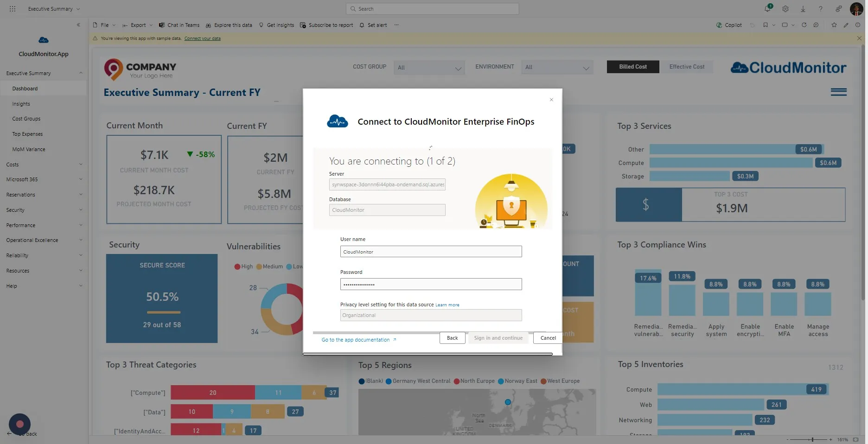Click the bookmark icon
Screen dimensions: 868x444
pos(766,25)
